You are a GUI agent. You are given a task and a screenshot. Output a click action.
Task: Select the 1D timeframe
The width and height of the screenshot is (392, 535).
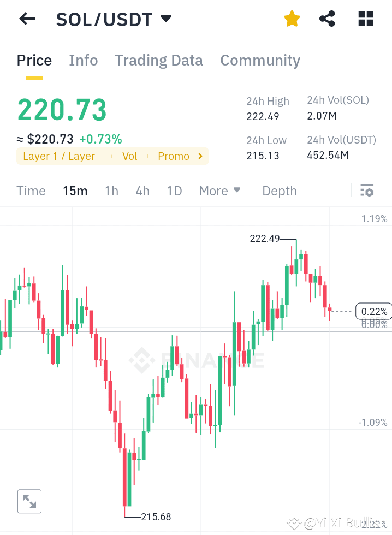point(174,191)
